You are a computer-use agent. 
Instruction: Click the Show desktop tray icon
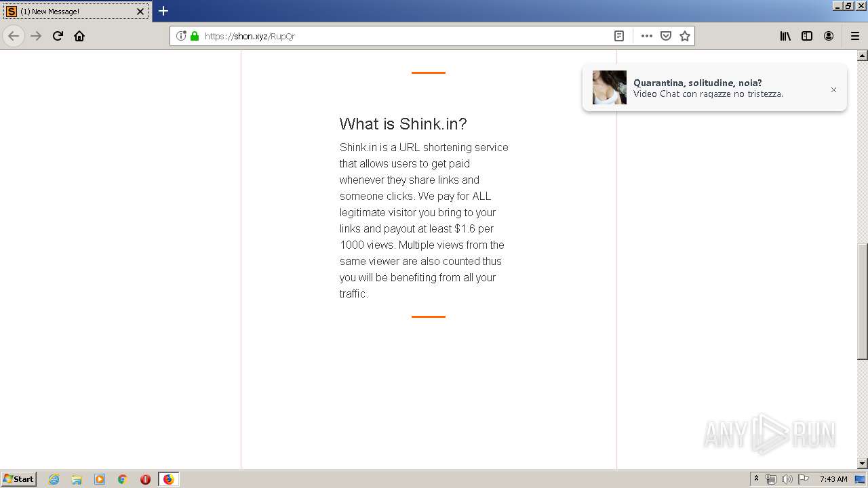861,479
